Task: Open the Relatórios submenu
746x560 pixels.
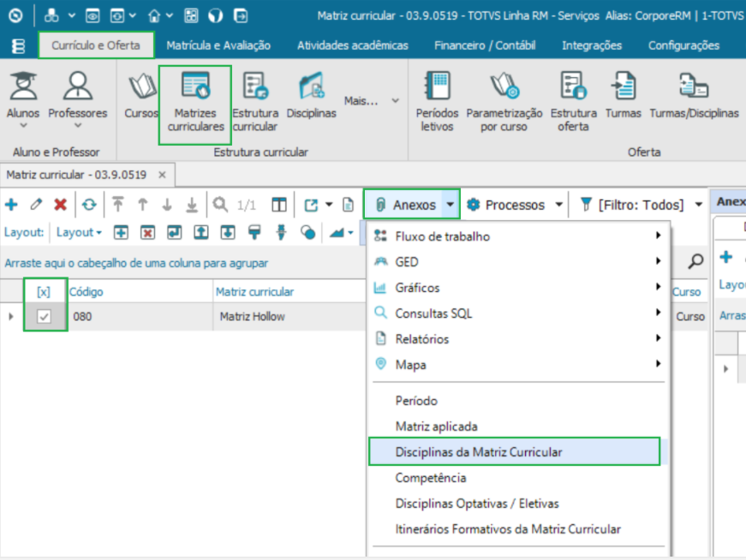Action: pos(518,339)
